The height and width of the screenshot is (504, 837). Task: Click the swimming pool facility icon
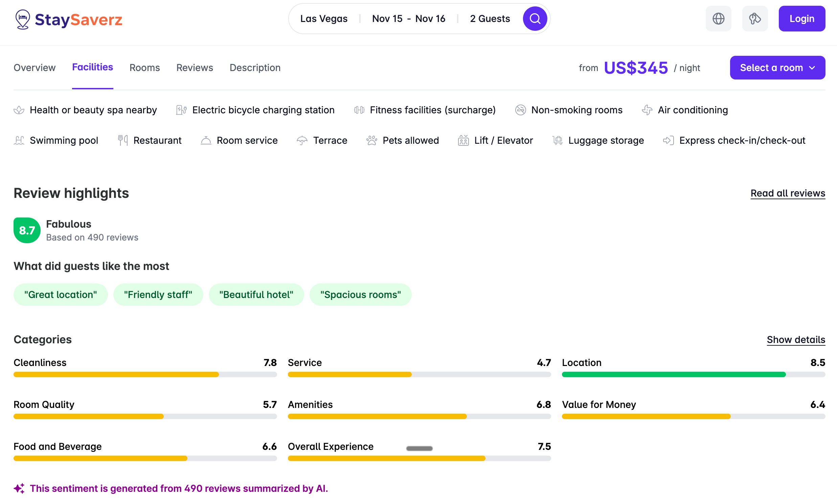point(19,140)
